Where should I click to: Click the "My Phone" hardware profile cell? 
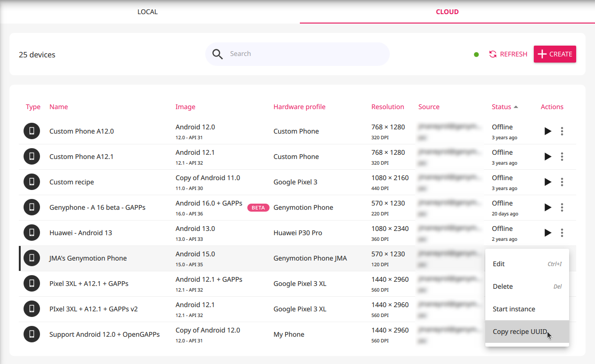point(289,334)
